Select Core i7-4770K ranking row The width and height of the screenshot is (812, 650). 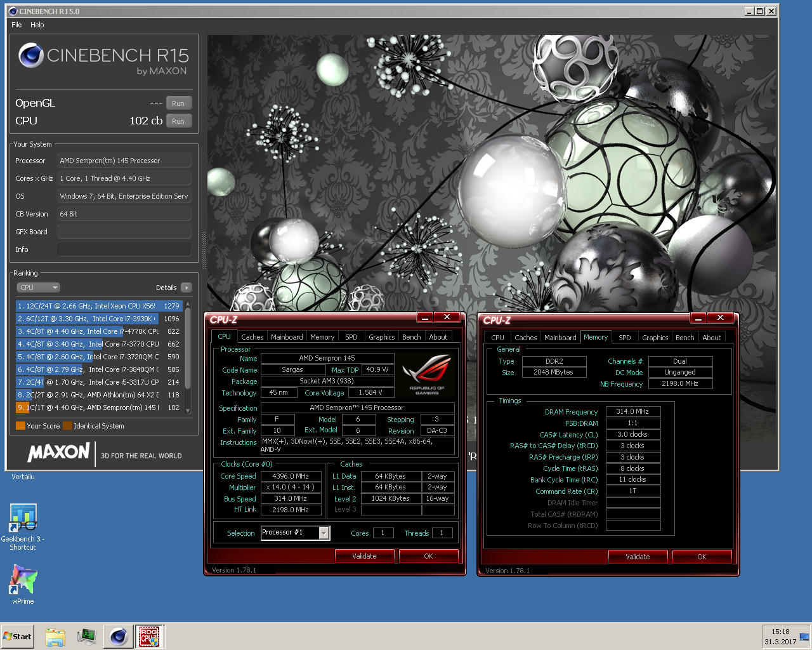99,331
